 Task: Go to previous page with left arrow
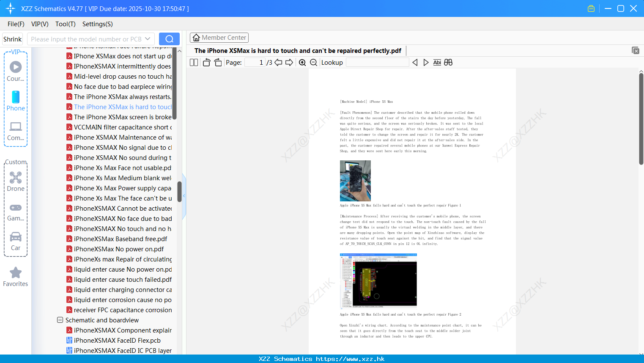pyautogui.click(x=278, y=62)
